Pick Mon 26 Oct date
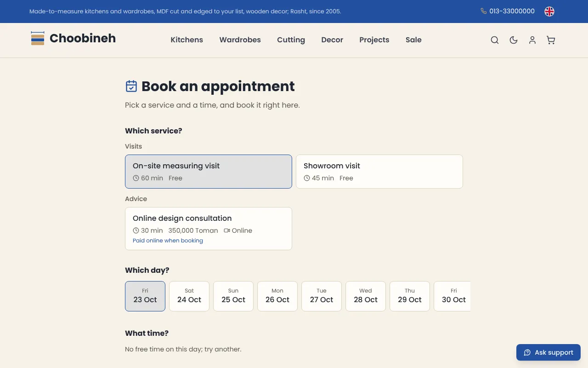 pyautogui.click(x=277, y=296)
